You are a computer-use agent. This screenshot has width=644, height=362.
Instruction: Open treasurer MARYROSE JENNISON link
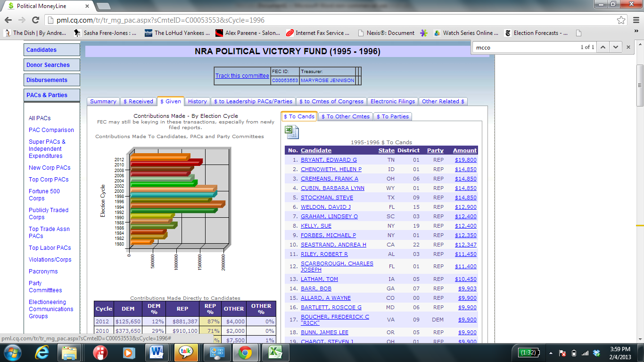(328, 81)
